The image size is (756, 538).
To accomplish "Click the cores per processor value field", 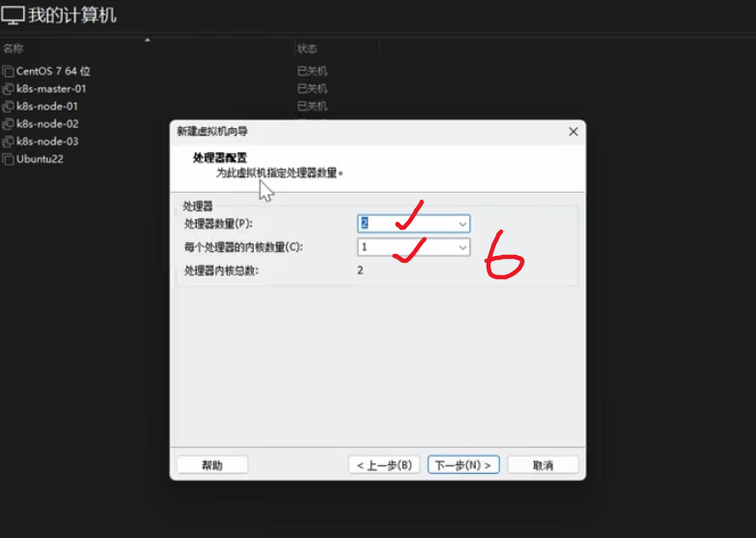I will click(x=413, y=247).
